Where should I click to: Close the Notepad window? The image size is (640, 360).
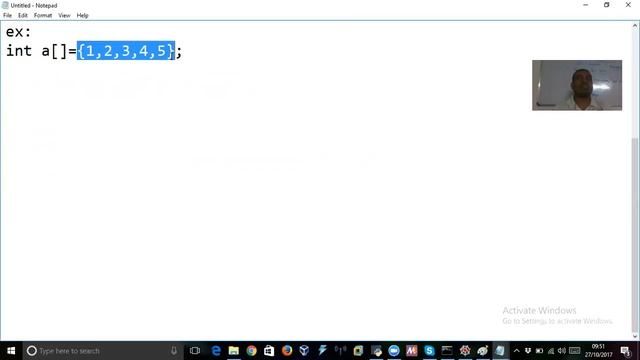[628, 5]
